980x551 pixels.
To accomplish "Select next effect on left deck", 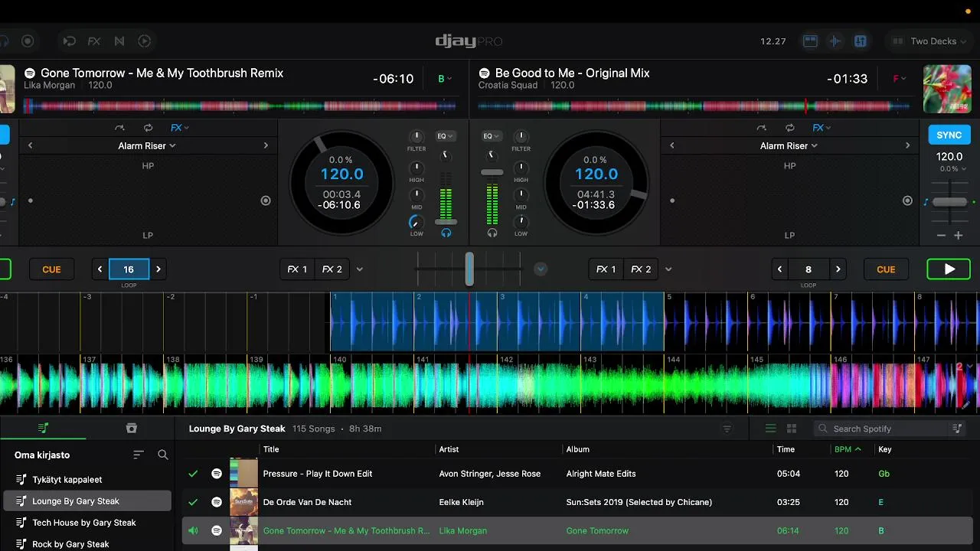I will (x=266, y=145).
